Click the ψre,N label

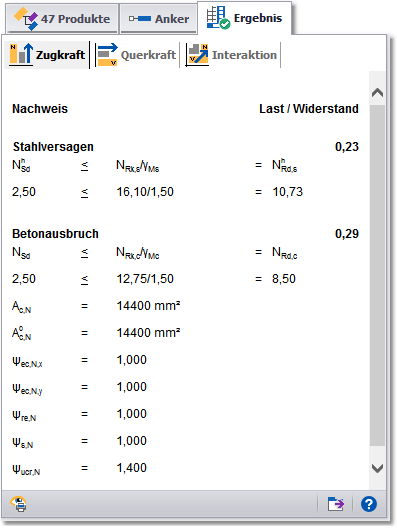24,416
